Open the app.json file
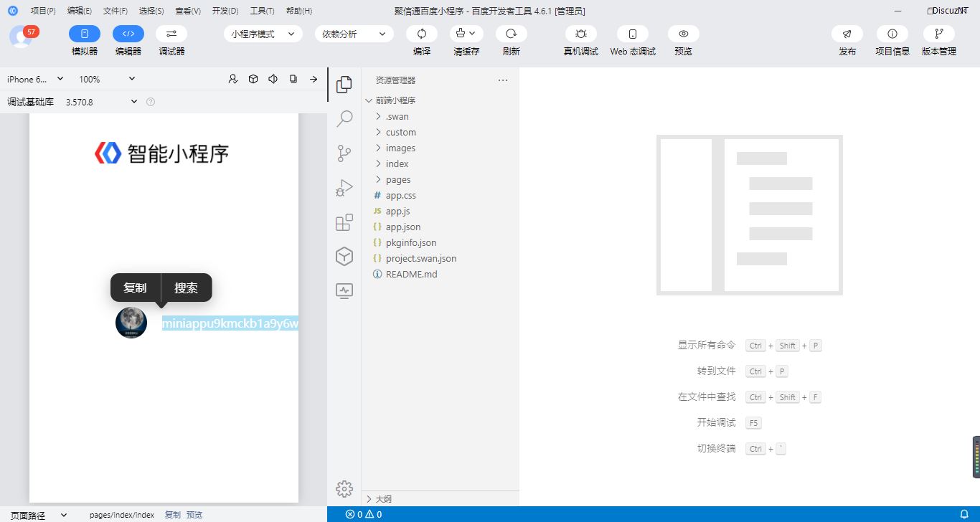The width and height of the screenshot is (980, 522). coord(403,227)
